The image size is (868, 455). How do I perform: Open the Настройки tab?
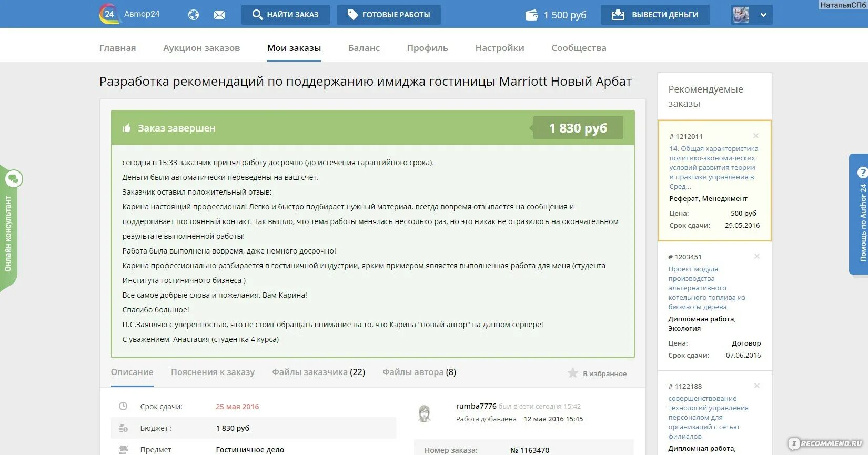[x=500, y=48]
